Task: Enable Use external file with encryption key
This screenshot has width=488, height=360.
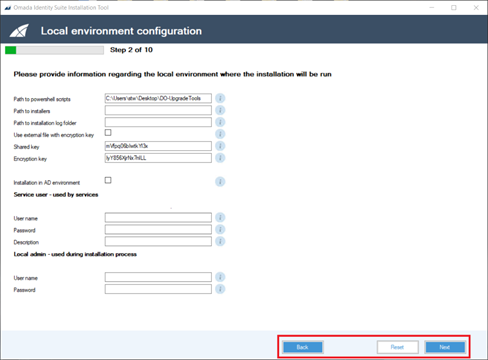Action: click(x=108, y=133)
